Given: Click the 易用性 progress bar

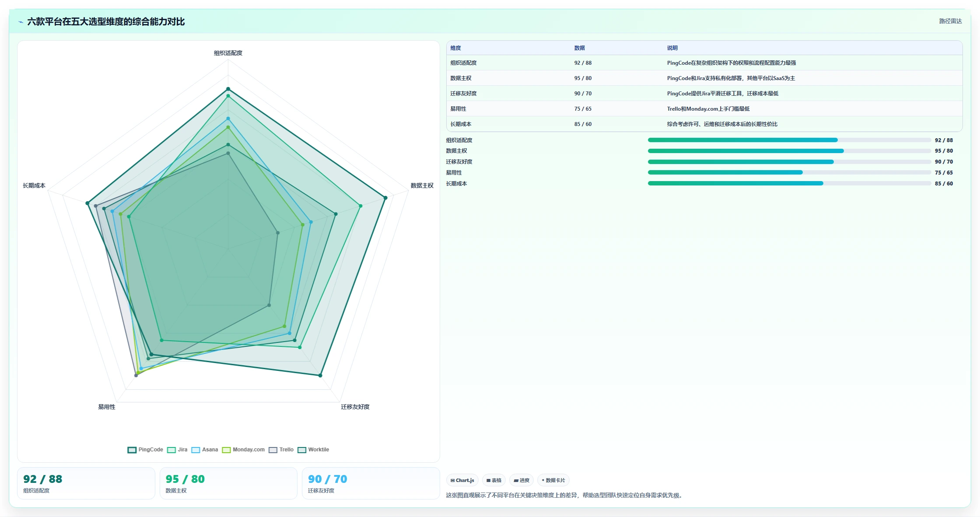Looking at the screenshot, I should 789,172.
